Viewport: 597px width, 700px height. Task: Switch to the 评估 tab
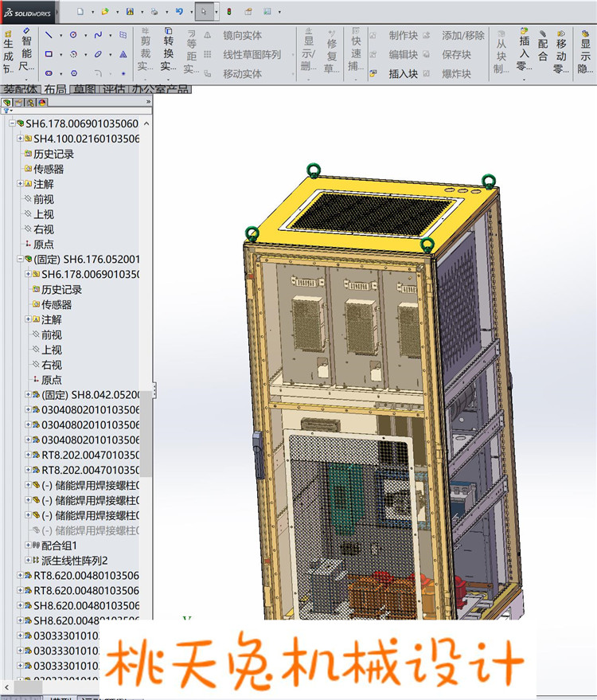[x=114, y=89]
